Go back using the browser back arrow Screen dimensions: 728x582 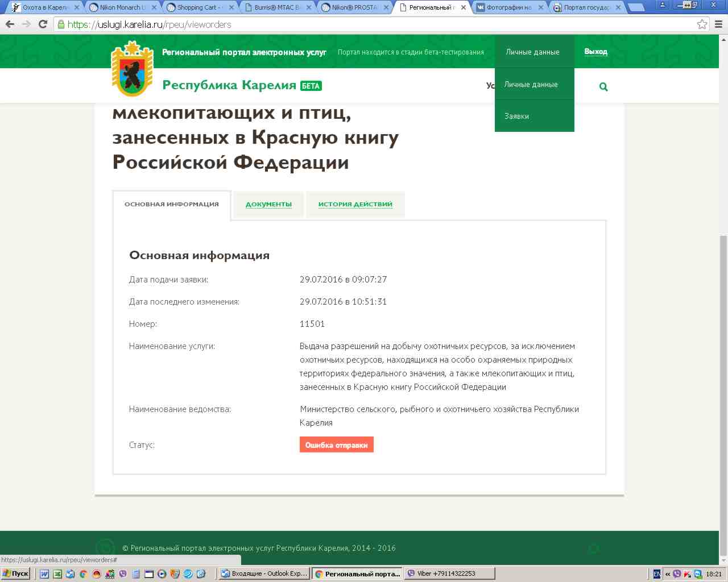click(x=10, y=24)
